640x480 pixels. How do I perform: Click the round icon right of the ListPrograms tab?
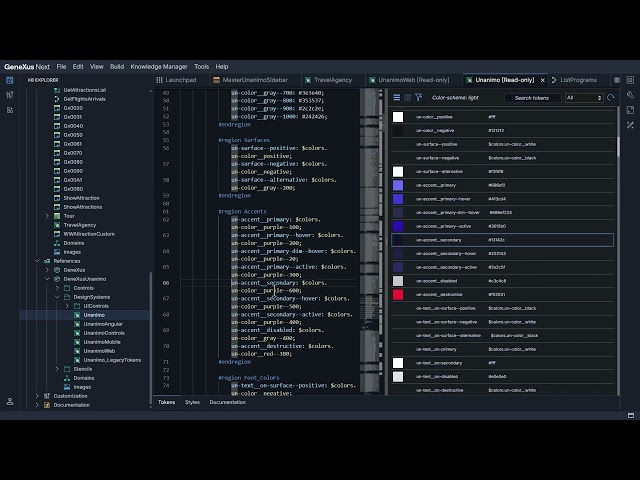pyautogui.click(x=617, y=80)
